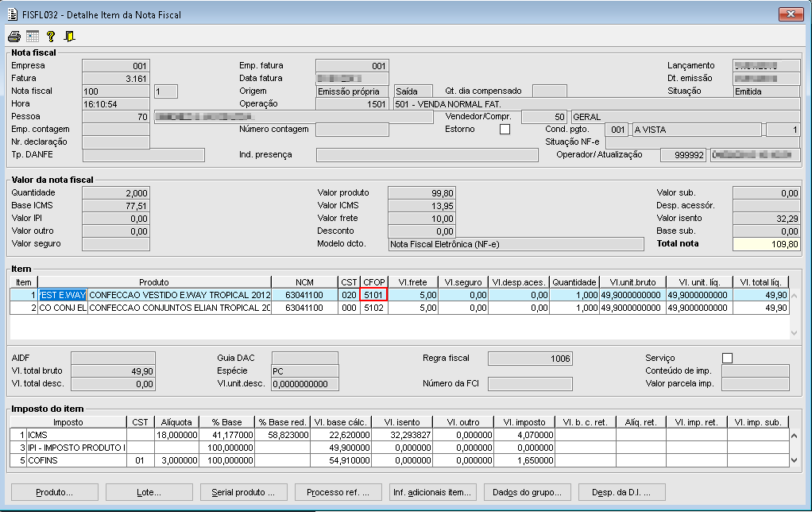Click the Número da FCI field
The width and height of the screenshot is (812, 512).
click(530, 384)
